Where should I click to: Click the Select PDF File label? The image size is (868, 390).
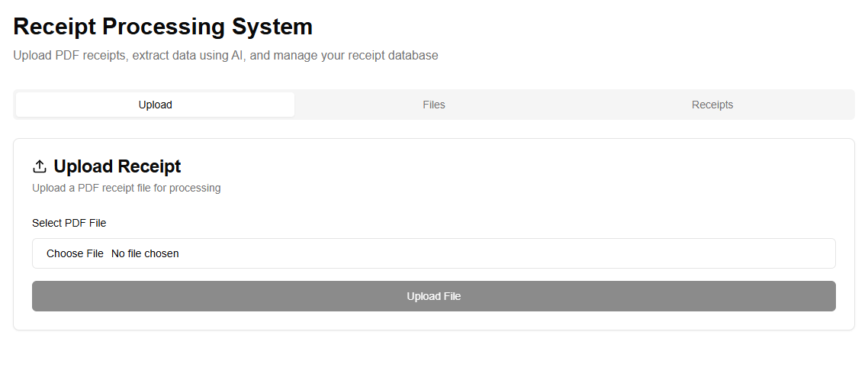[x=69, y=223]
